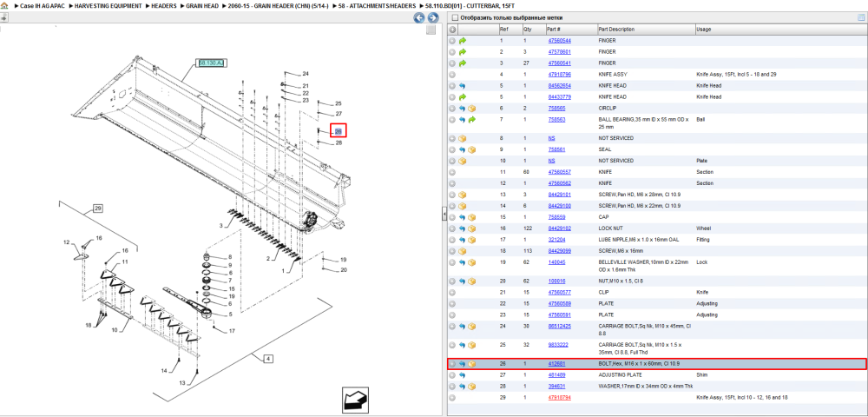
Task: Open the 'GRAIN HEAD' breadcrumb
Action: tap(203, 5)
